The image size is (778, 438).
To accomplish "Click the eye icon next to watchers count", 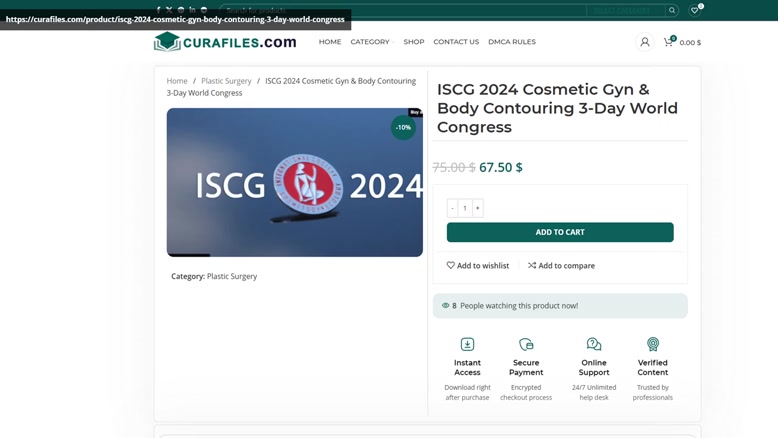I will 446,306.
